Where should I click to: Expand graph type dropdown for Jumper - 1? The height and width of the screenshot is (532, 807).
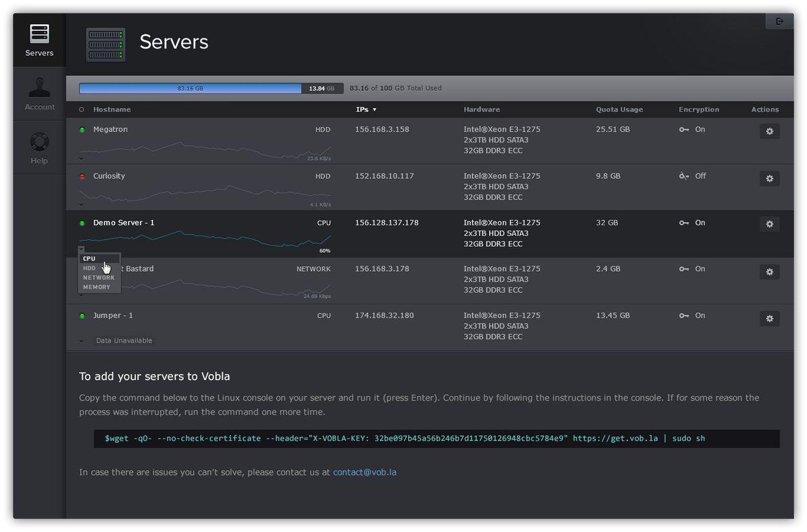click(81, 341)
